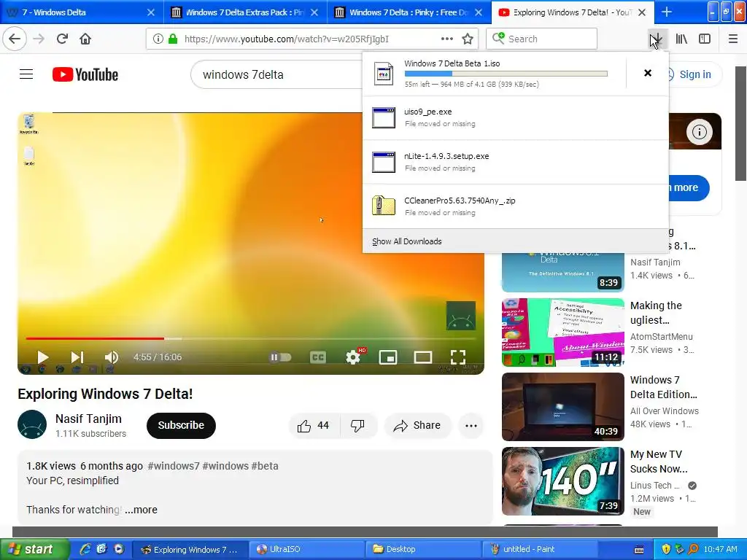Image resolution: width=747 pixels, height=560 pixels.
Task: Open the page actions three-dot menu in the address bar
Action: (447, 39)
